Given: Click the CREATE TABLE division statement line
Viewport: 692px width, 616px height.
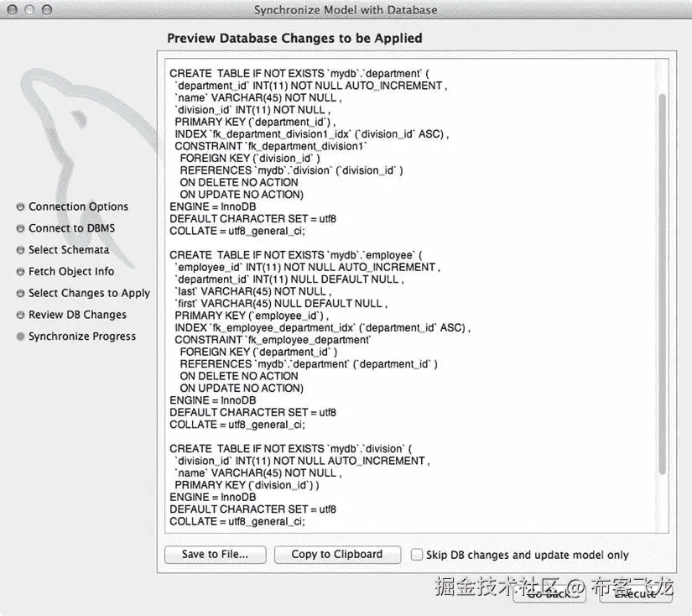Looking at the screenshot, I should click(x=290, y=449).
